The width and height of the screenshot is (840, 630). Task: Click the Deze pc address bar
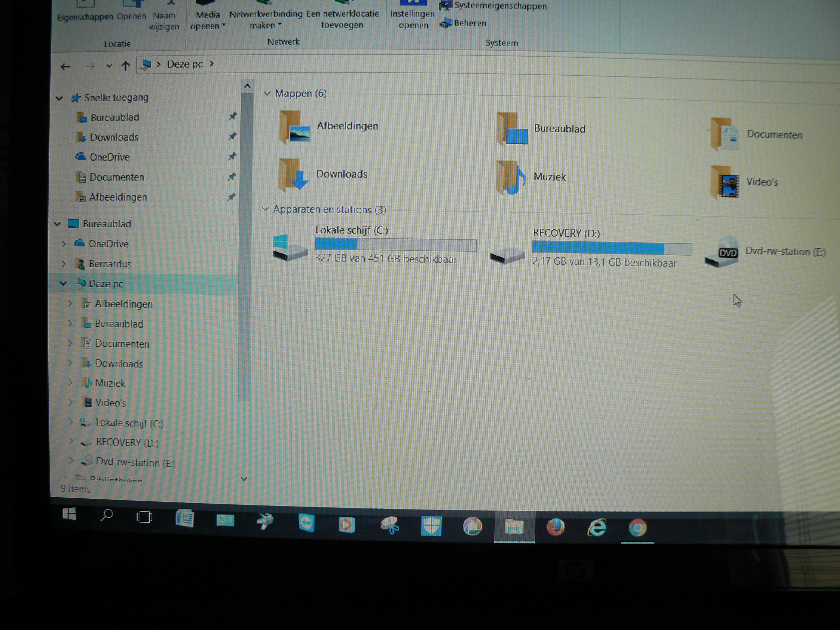[x=185, y=64]
